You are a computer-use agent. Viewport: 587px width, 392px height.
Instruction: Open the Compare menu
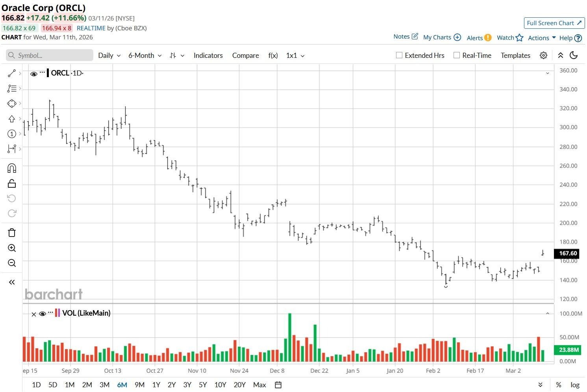click(246, 55)
